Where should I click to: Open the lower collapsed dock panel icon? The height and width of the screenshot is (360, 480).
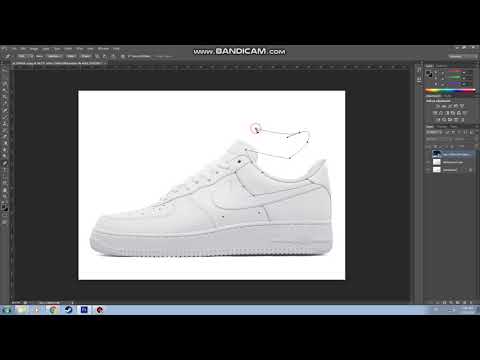tap(419, 79)
